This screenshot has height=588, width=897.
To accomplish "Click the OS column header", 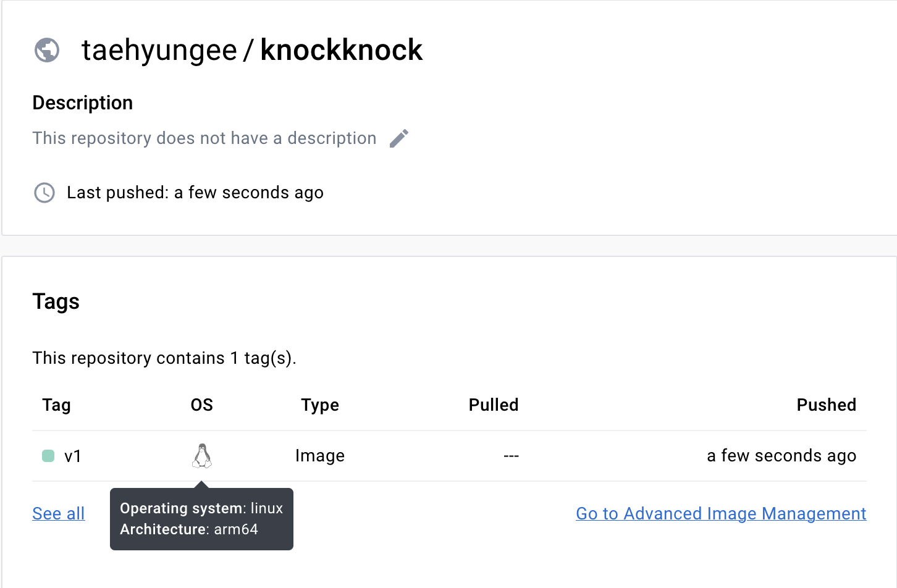I will [202, 405].
